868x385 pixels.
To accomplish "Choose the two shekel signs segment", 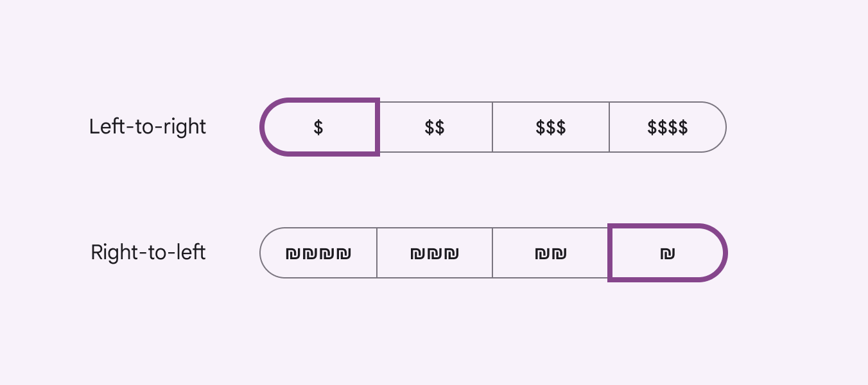I will pyautogui.click(x=551, y=253).
